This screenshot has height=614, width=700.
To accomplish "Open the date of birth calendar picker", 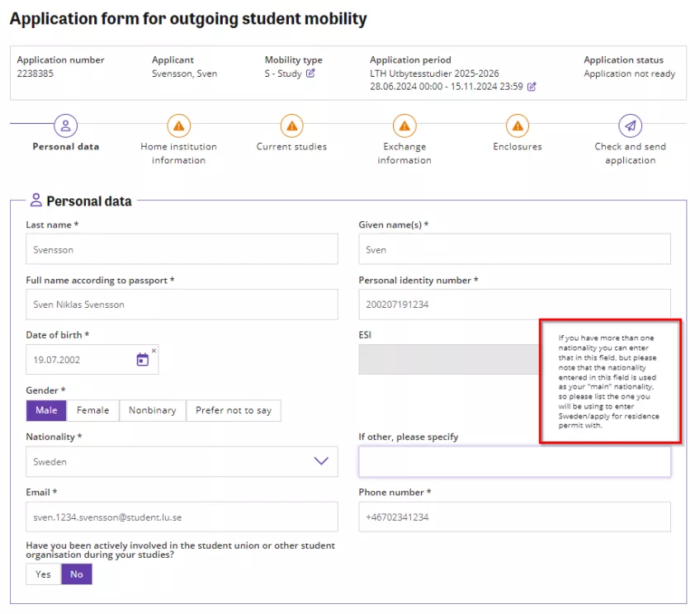I will click(x=142, y=360).
